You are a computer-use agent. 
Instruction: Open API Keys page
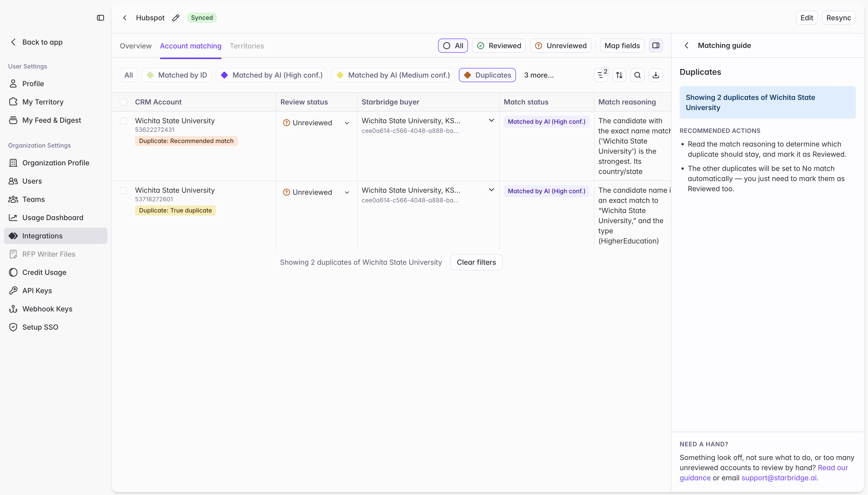pos(56,291)
